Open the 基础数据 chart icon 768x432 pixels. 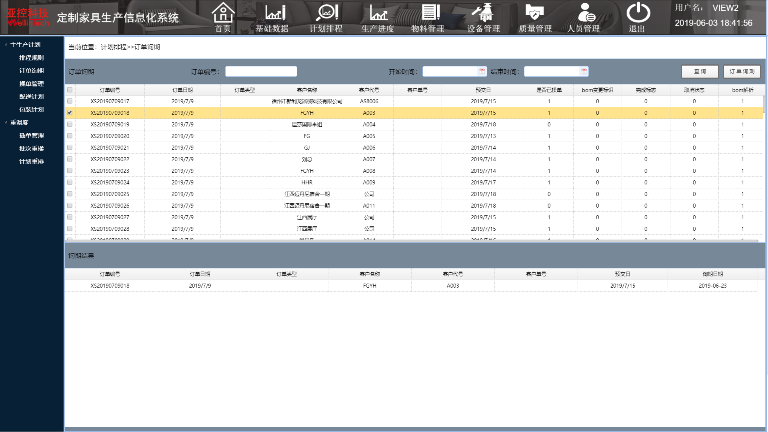click(x=275, y=12)
